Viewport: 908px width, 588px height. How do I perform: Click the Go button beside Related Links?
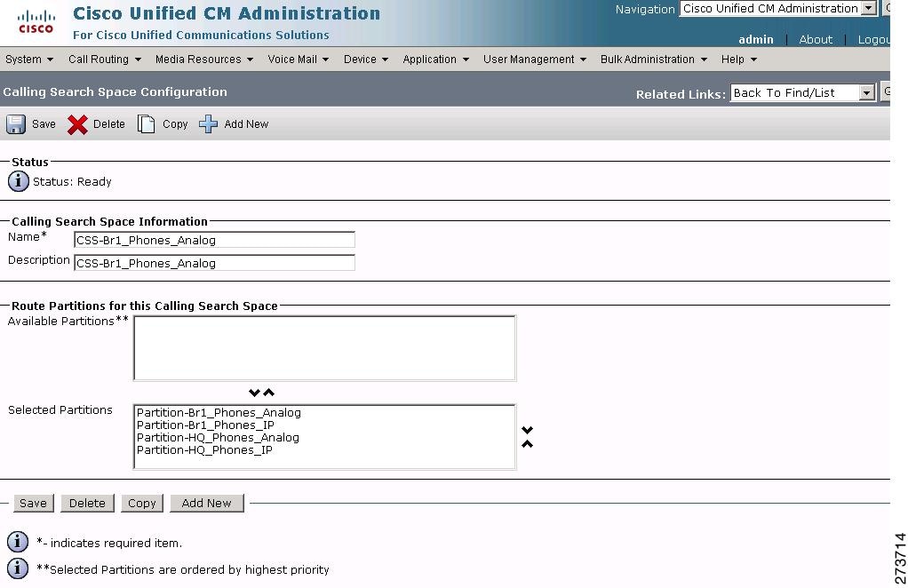(x=886, y=92)
